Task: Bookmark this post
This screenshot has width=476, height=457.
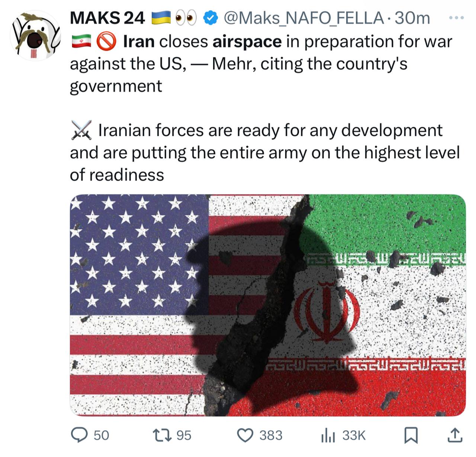Action: pyautogui.click(x=411, y=435)
